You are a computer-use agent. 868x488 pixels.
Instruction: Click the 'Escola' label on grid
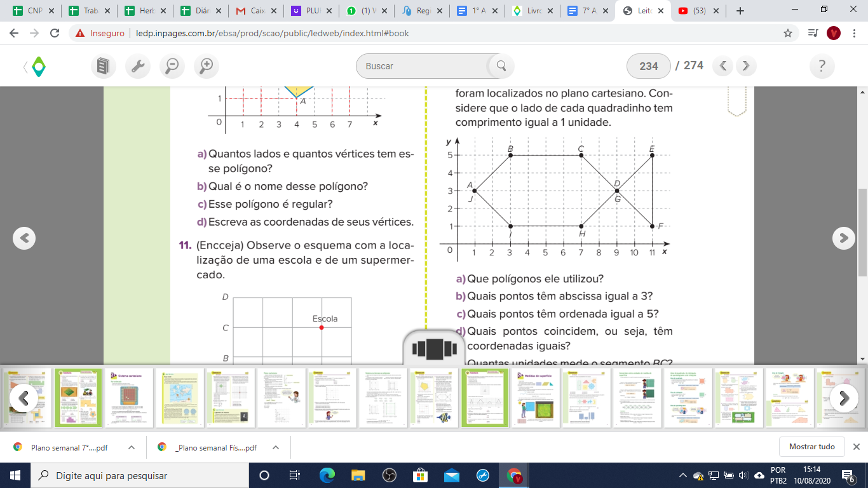tap(325, 318)
